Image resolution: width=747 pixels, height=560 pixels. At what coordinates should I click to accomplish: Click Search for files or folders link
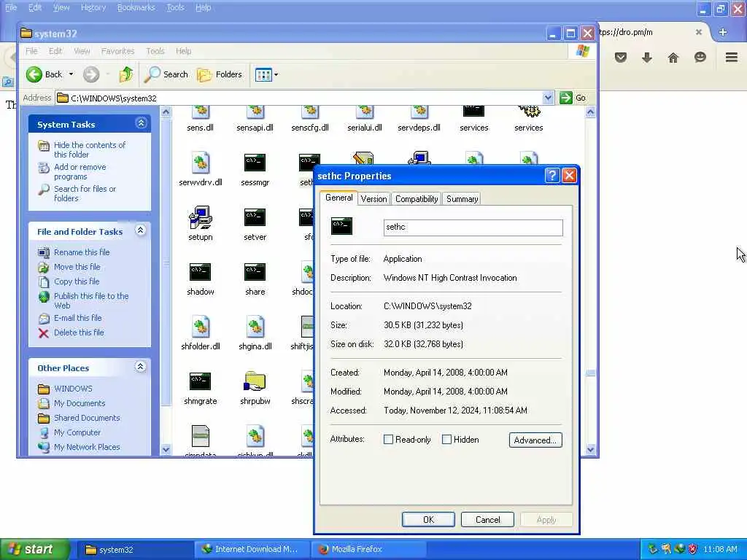(85, 193)
